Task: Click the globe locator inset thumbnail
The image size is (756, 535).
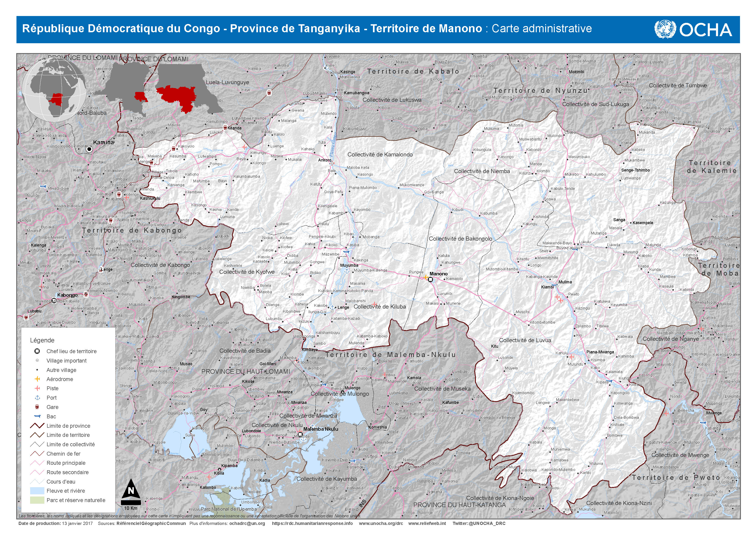Action: pos(54,90)
